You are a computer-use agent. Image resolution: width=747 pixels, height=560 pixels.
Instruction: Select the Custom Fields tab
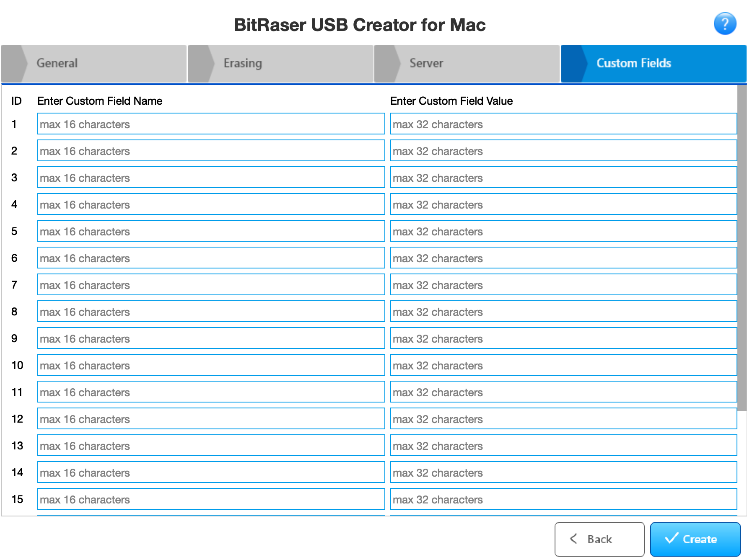654,63
